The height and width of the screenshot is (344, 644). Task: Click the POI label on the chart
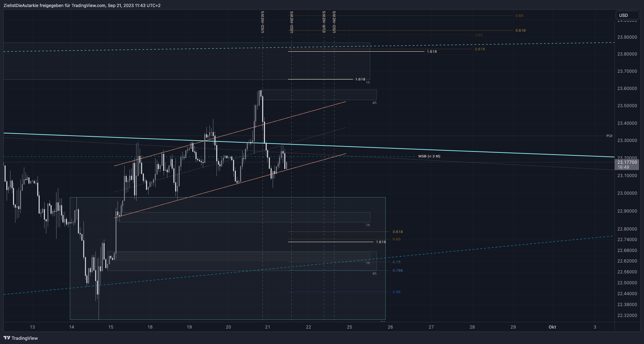609,136
